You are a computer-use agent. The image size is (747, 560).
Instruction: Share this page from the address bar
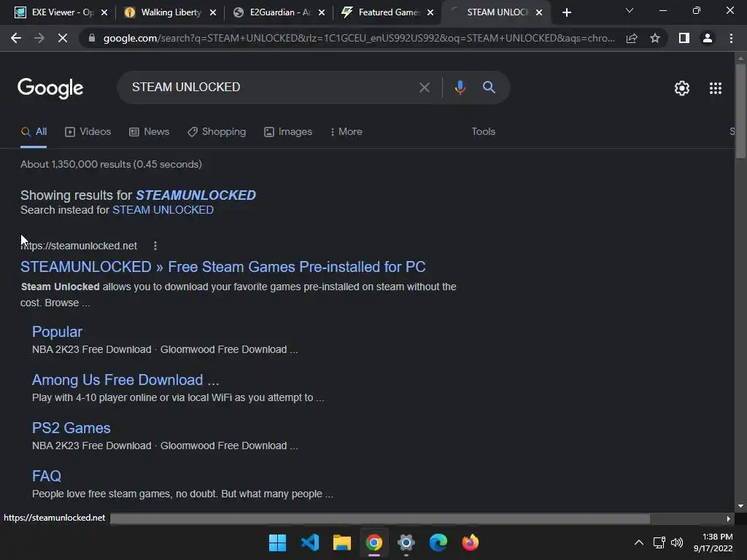632,38
